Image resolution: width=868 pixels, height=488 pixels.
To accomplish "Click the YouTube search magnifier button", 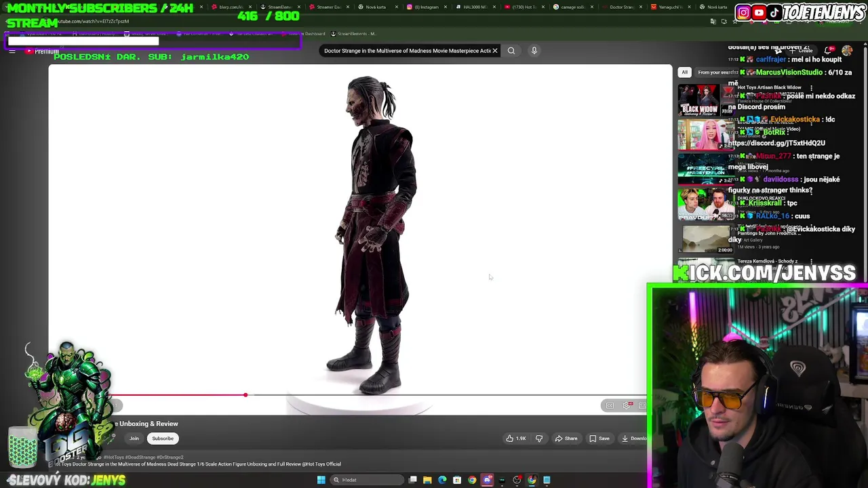I will pyautogui.click(x=511, y=51).
